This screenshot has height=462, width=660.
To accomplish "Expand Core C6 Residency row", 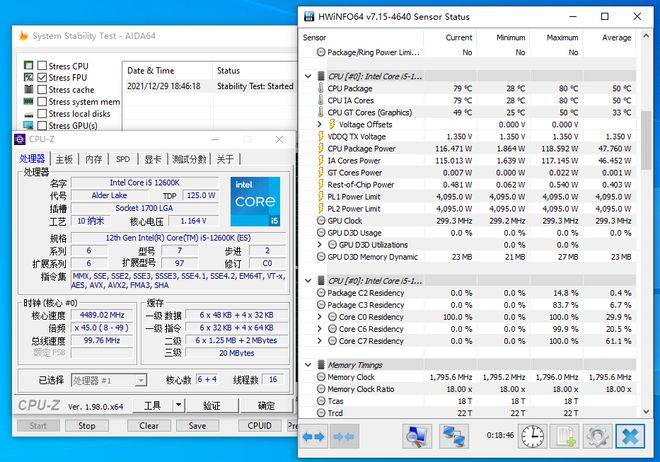I will click(x=319, y=329).
